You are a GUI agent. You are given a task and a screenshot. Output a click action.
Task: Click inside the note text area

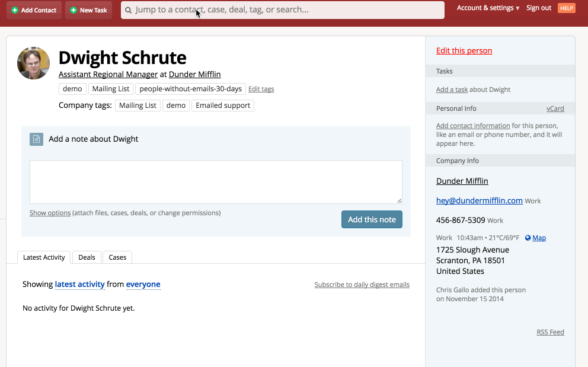(216, 182)
